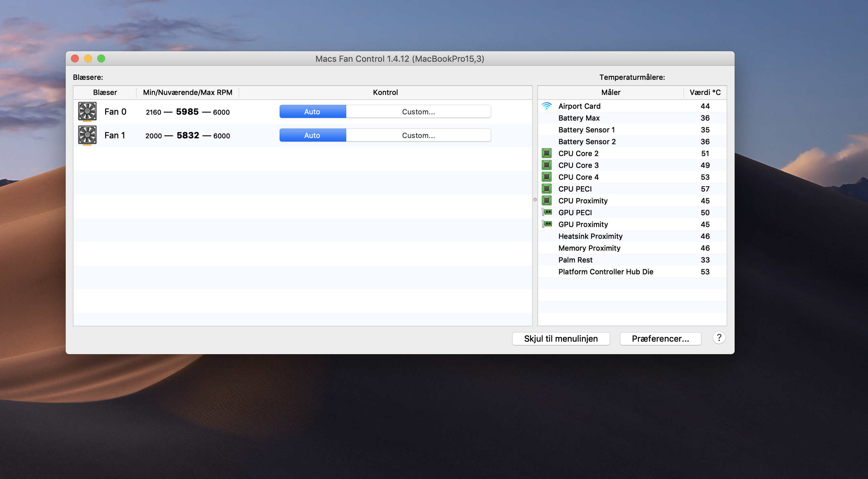Select the Heatsink Proximity row
This screenshot has width=868, height=479.
(632, 236)
